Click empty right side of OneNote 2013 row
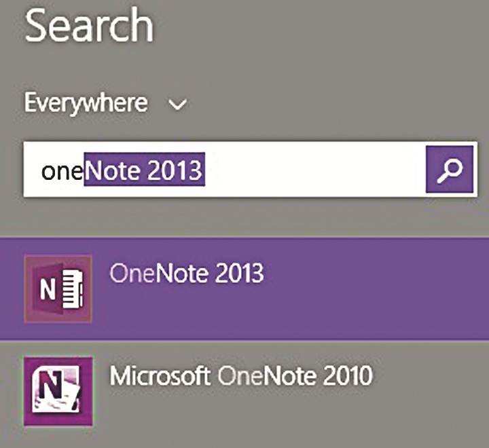The height and width of the screenshot is (448, 489). click(380, 288)
